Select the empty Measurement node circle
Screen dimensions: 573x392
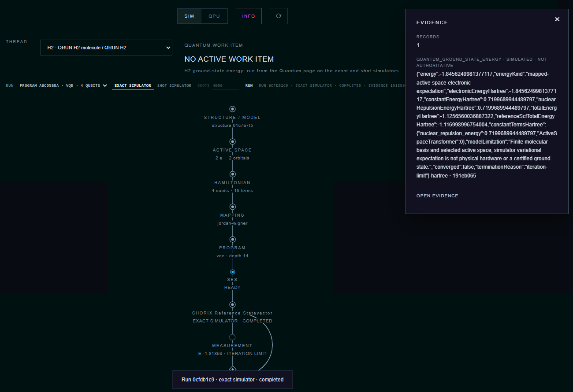(x=232, y=337)
